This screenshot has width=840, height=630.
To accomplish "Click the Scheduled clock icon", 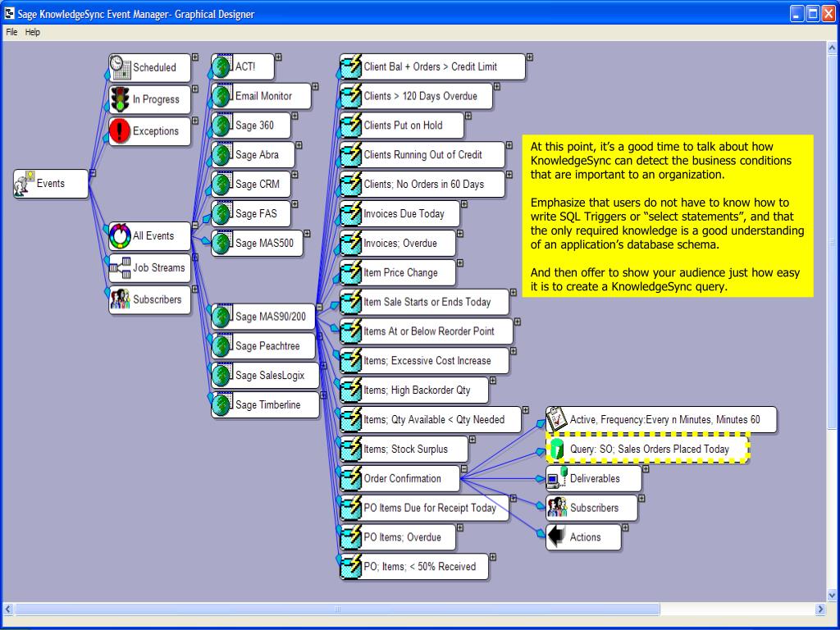I will pos(120,67).
